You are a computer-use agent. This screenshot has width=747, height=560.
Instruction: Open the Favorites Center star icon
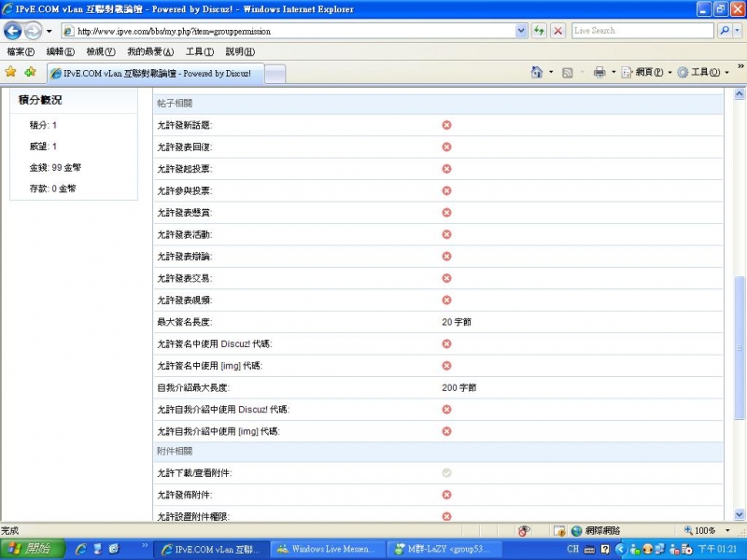11,72
